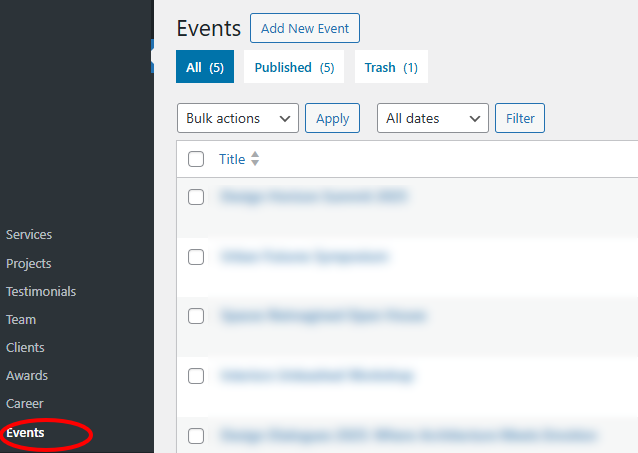
Task: Navigate to Team in the sidebar
Action: tap(21, 320)
